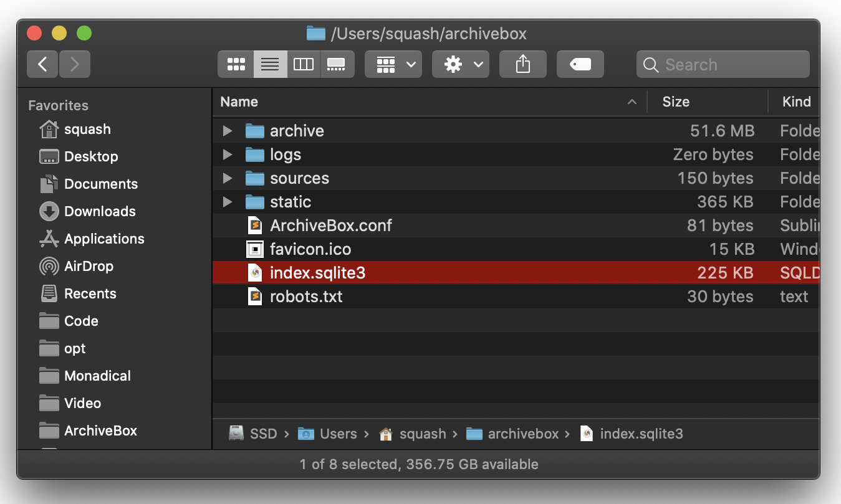Expand the static folder disclosure triangle
Image resolution: width=841 pixels, height=504 pixels.
(228, 202)
